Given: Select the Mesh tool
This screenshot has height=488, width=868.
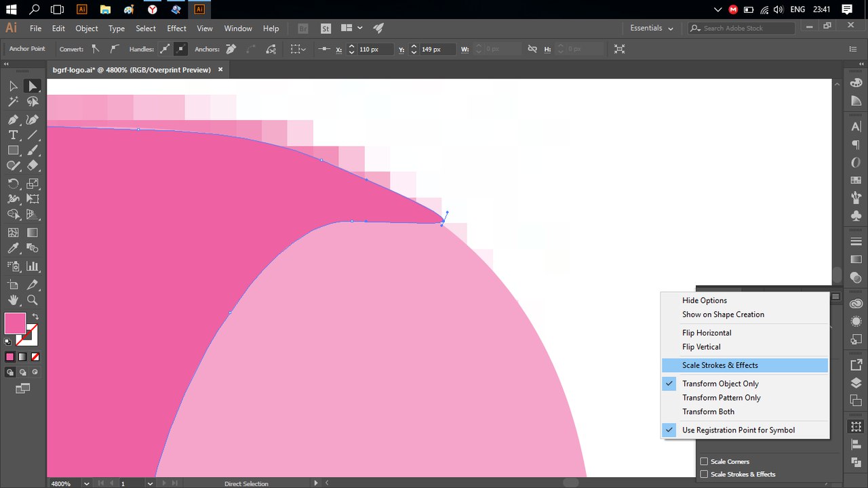Looking at the screenshot, I should pyautogui.click(x=13, y=232).
